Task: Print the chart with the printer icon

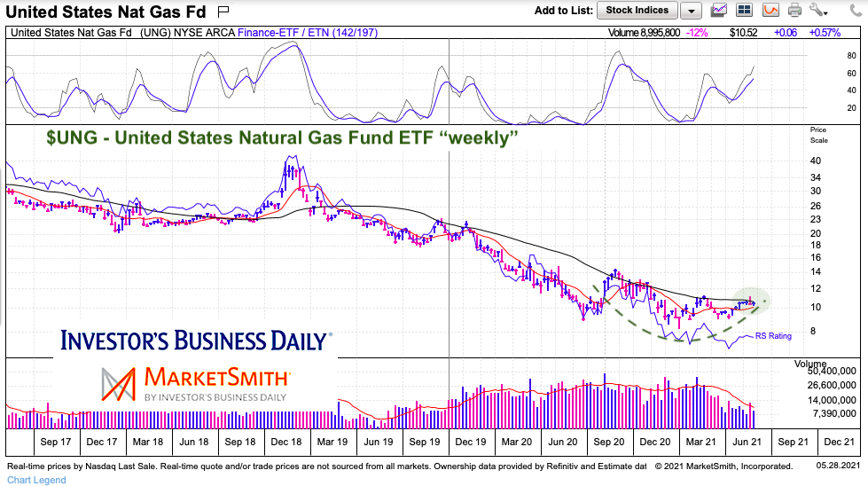Action: point(794,10)
